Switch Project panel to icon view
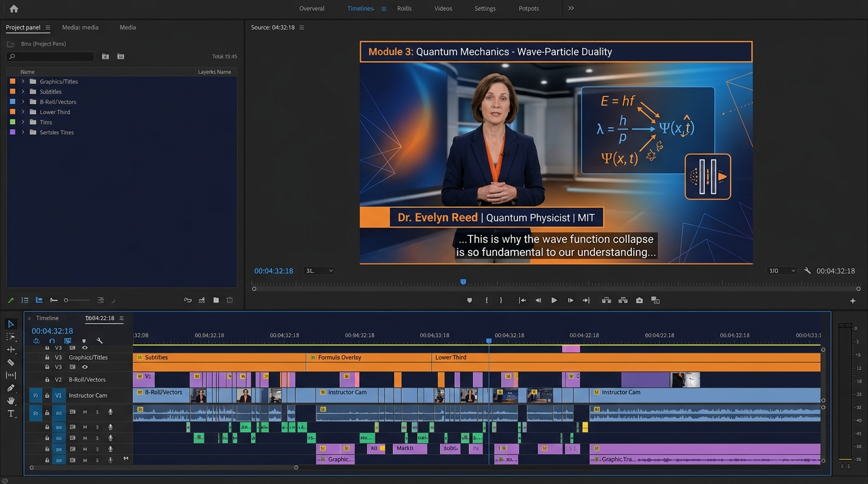The height and width of the screenshot is (484, 868). (x=39, y=300)
